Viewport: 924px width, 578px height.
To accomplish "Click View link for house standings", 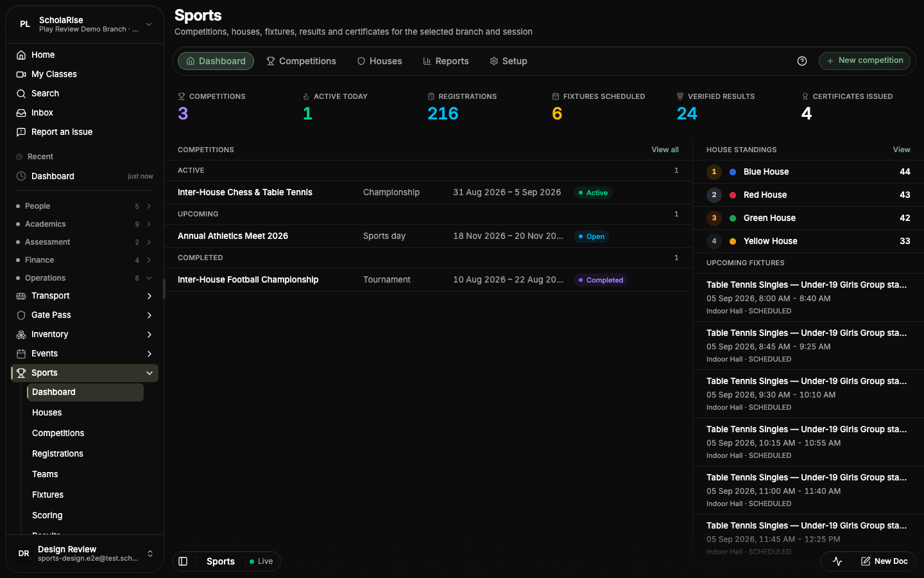I will point(902,150).
